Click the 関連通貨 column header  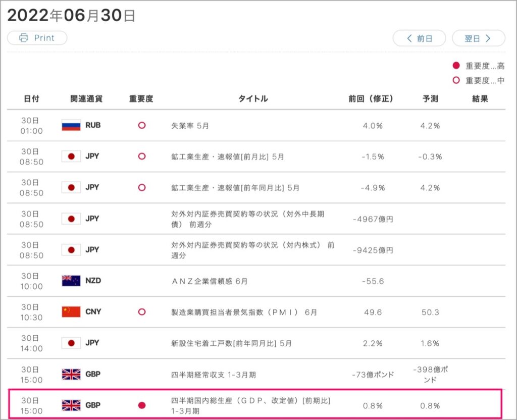pyautogui.click(x=86, y=98)
